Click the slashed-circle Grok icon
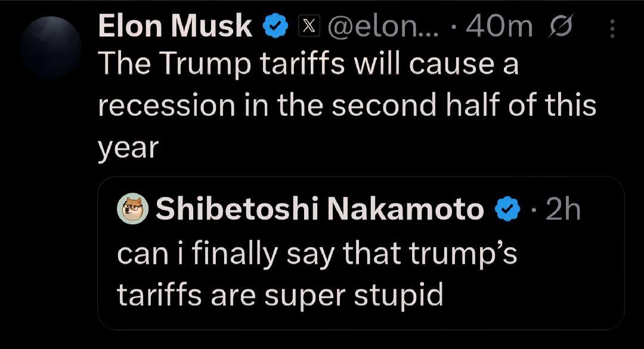644x349 pixels. click(x=562, y=27)
